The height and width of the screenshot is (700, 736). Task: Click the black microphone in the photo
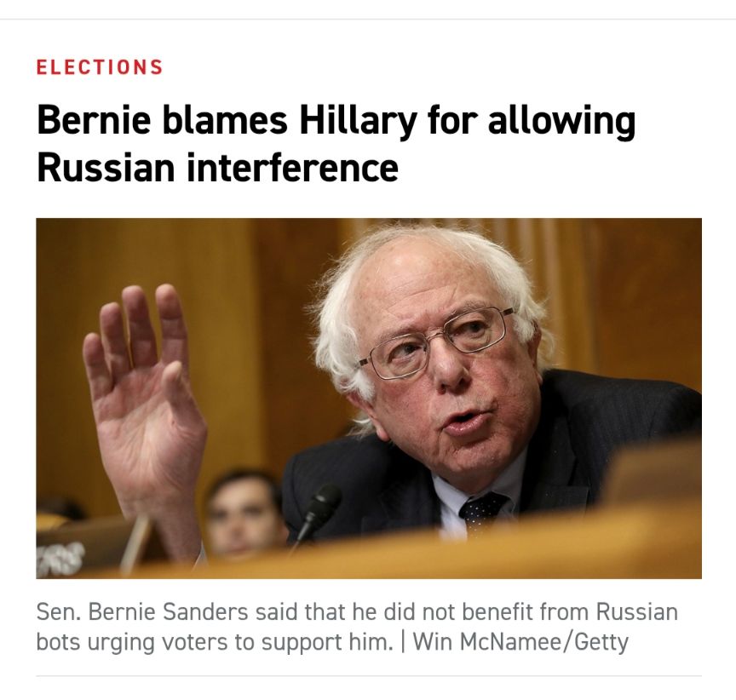click(317, 514)
